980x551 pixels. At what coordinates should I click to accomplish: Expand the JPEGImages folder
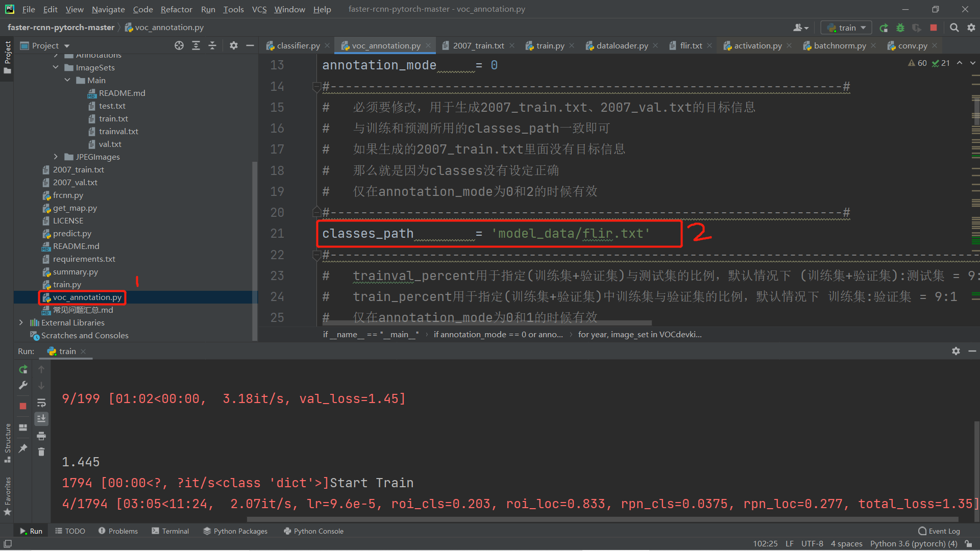56,157
